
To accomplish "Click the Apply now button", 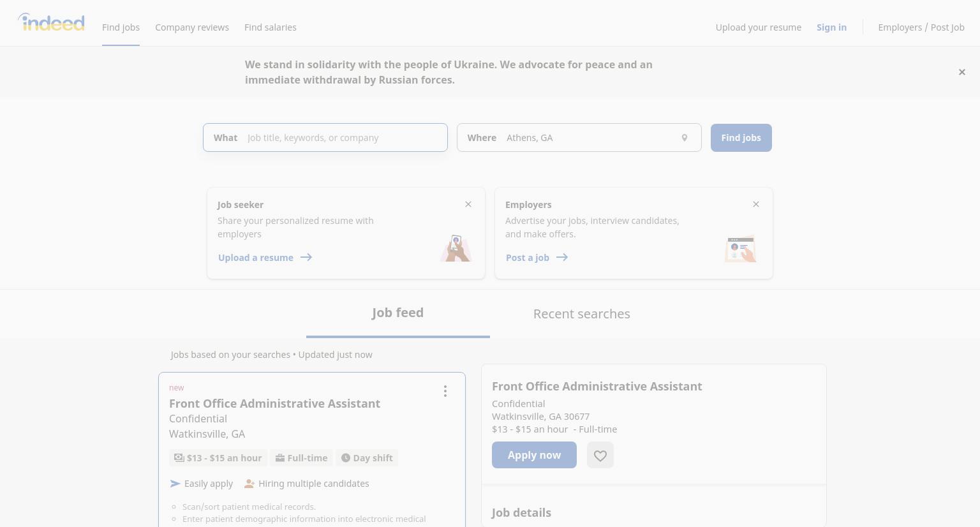I will tap(534, 455).
